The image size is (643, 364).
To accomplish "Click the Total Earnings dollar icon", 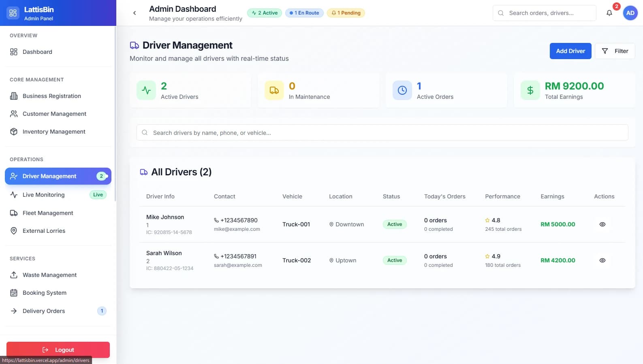I will (530, 90).
